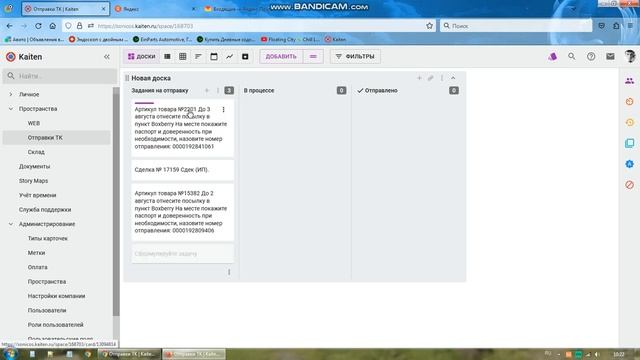This screenshot has width=640, height=360.
Task: Select the ДОСКИ view tab
Action: 142,56
